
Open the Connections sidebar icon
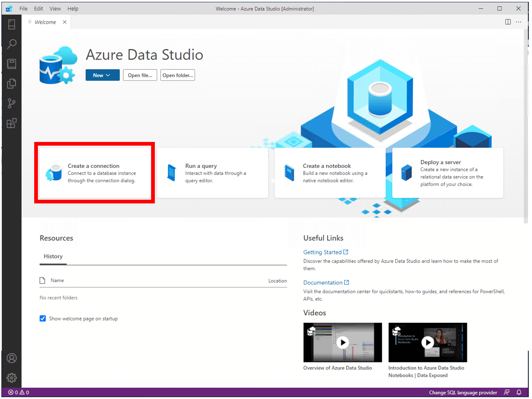pos(12,24)
